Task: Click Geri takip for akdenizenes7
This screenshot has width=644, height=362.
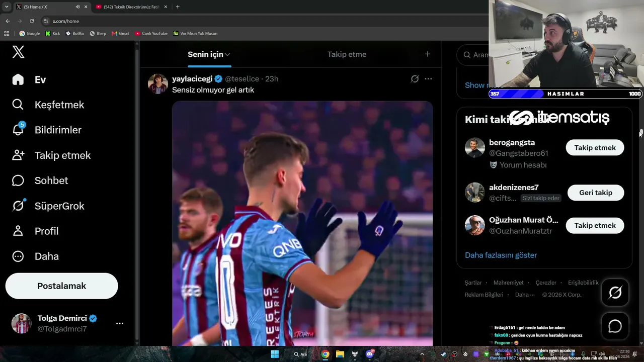Action: point(596,193)
